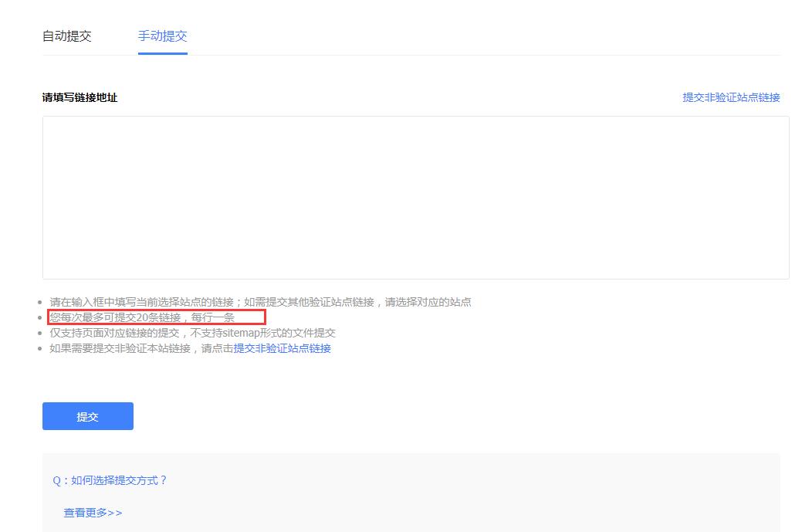Click the 请填写链接地址 heading label

click(80, 97)
